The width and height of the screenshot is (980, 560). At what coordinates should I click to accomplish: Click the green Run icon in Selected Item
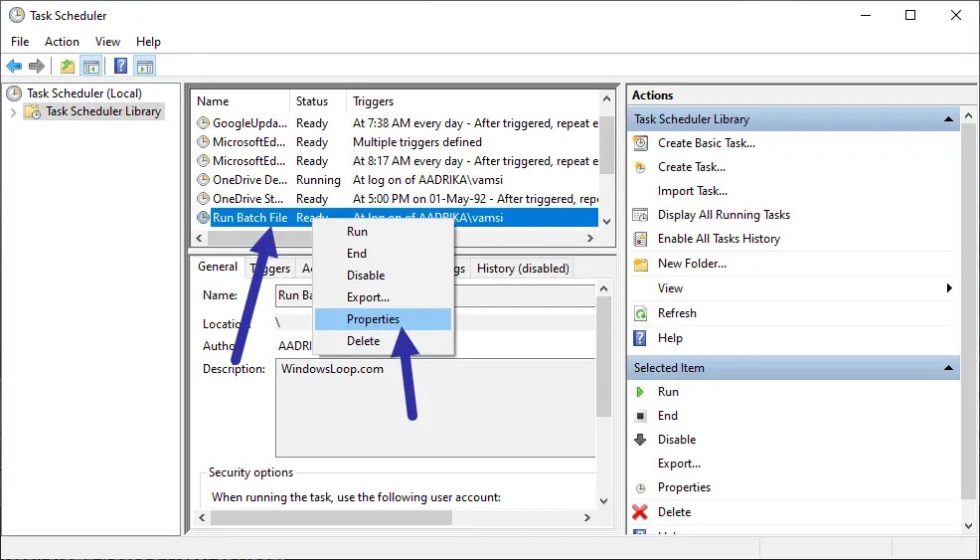point(640,392)
